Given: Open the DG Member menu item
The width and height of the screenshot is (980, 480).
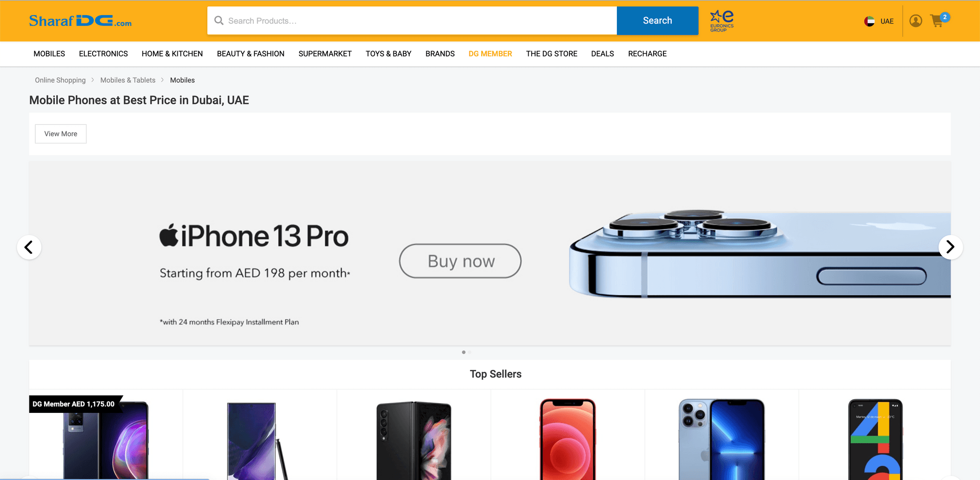Looking at the screenshot, I should [x=490, y=54].
